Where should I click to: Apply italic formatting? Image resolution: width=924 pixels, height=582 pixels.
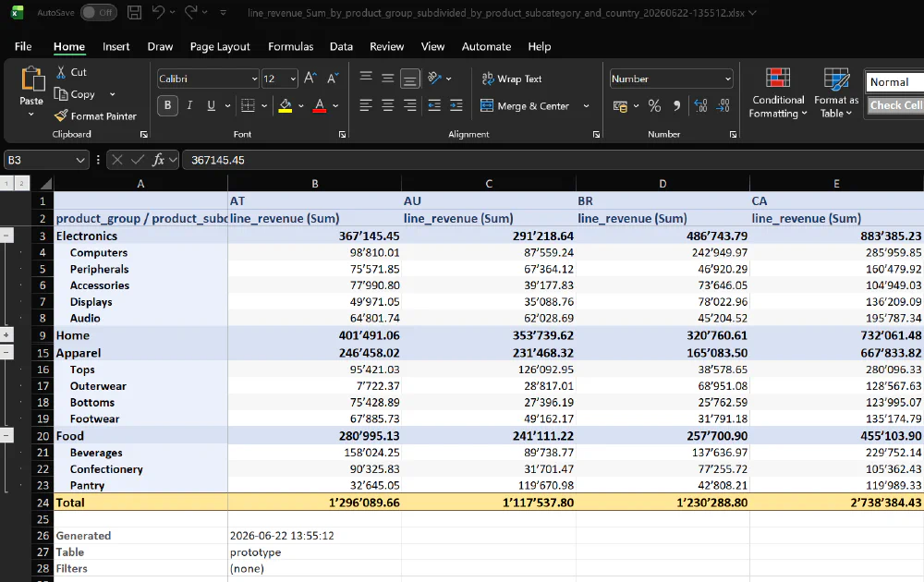tap(189, 105)
